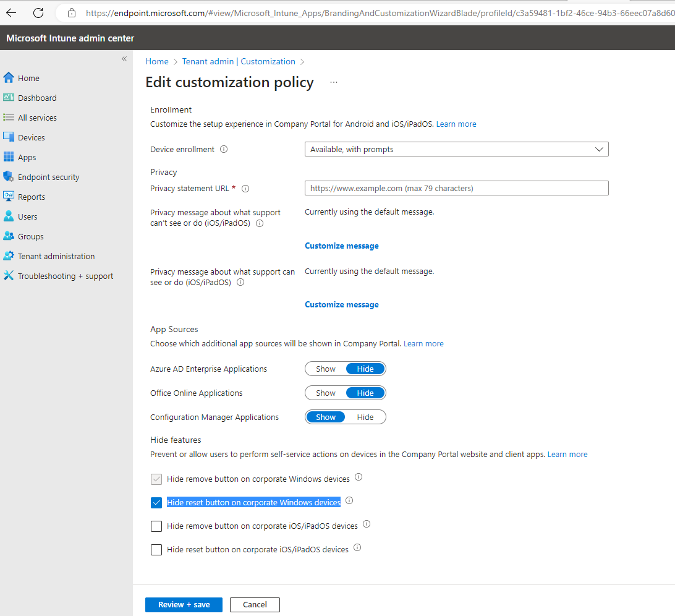Click info icon for can't see or do message
The height and width of the screenshot is (616, 675).
click(260, 223)
